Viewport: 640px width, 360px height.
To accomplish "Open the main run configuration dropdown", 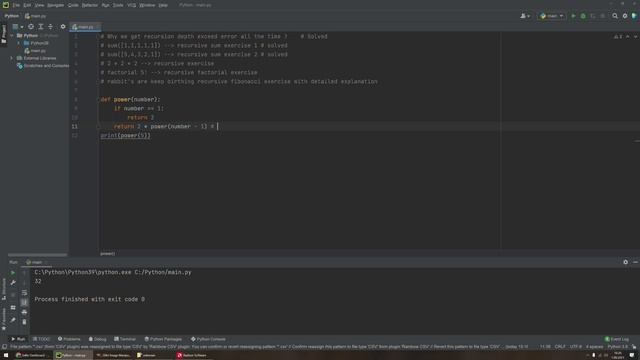I will (551, 16).
